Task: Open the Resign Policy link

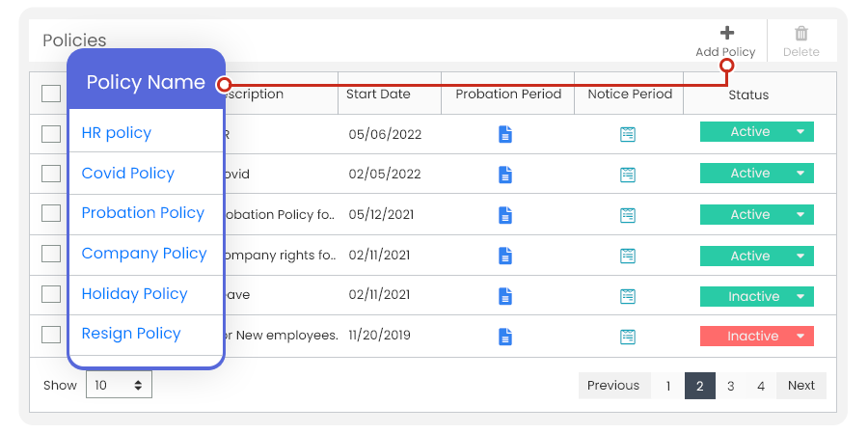Action: tap(131, 334)
